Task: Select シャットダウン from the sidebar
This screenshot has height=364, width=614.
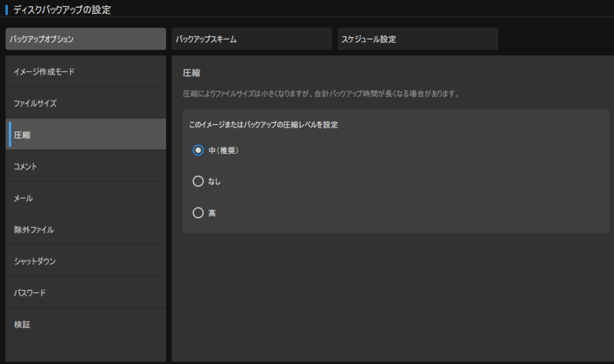Action: pyautogui.click(x=86, y=261)
